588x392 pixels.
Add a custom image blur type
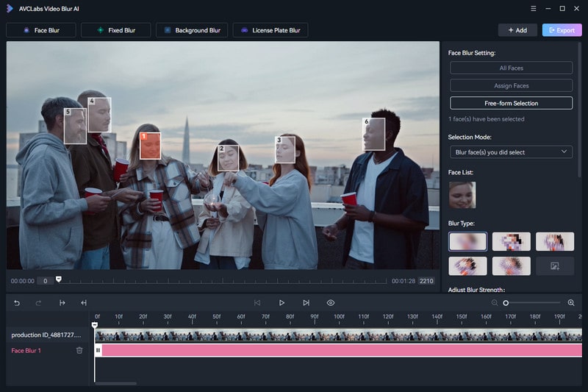555,266
